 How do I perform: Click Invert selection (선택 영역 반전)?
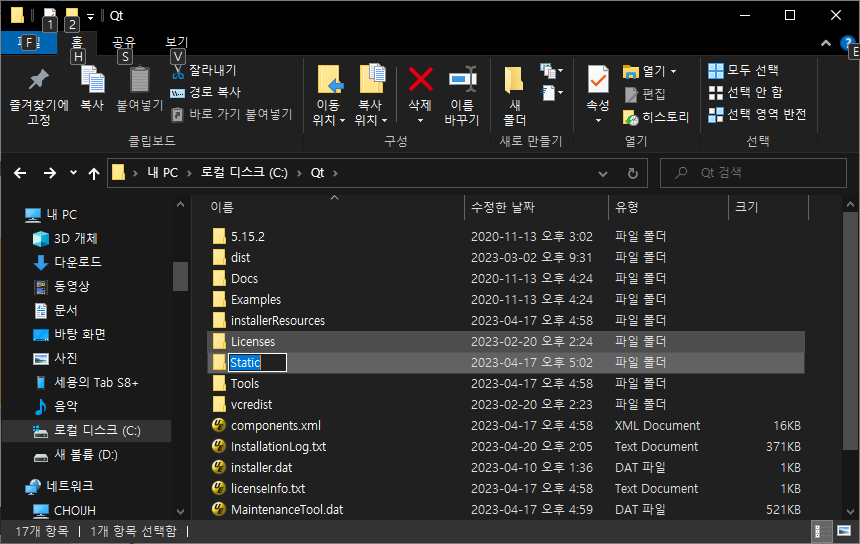(757, 114)
